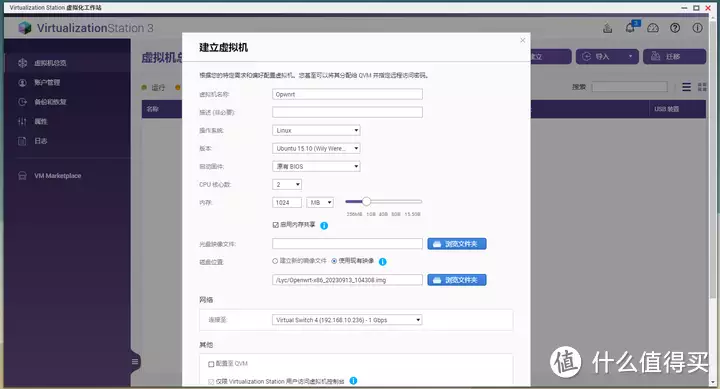Maximize the Virtualization Station window
The height and width of the screenshot is (389, 720).
click(x=696, y=8)
